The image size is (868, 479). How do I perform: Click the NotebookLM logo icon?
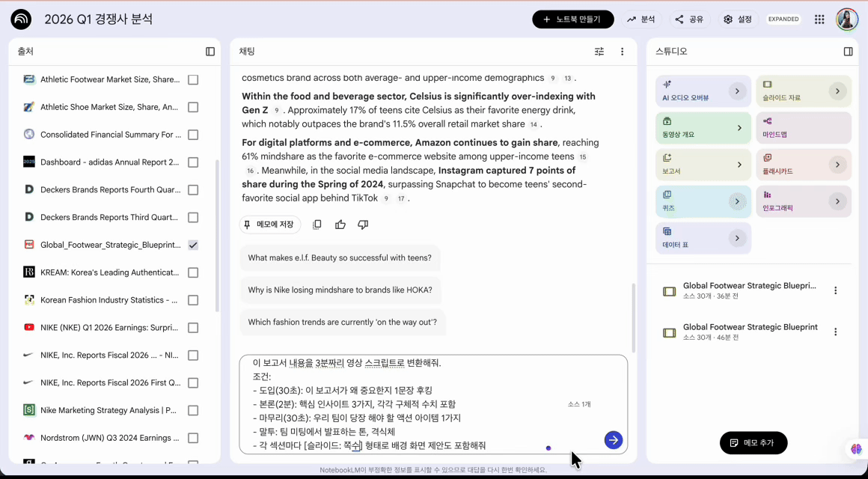click(x=21, y=19)
